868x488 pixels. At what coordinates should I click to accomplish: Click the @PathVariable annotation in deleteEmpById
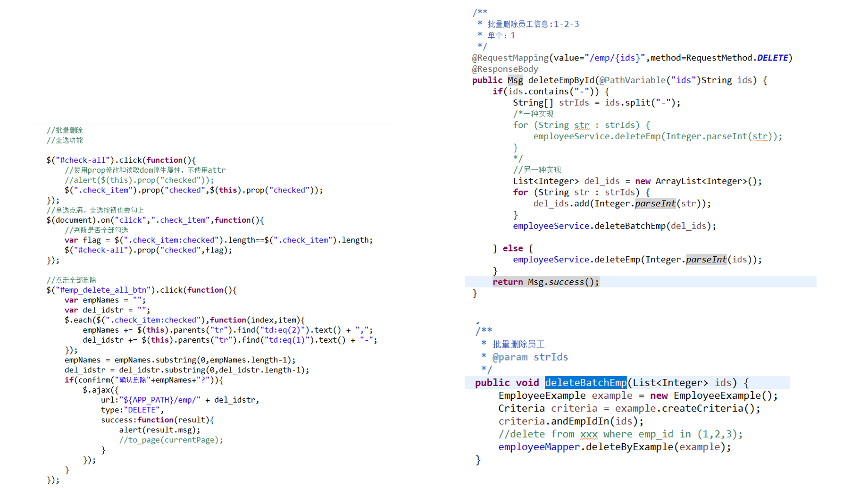point(632,80)
